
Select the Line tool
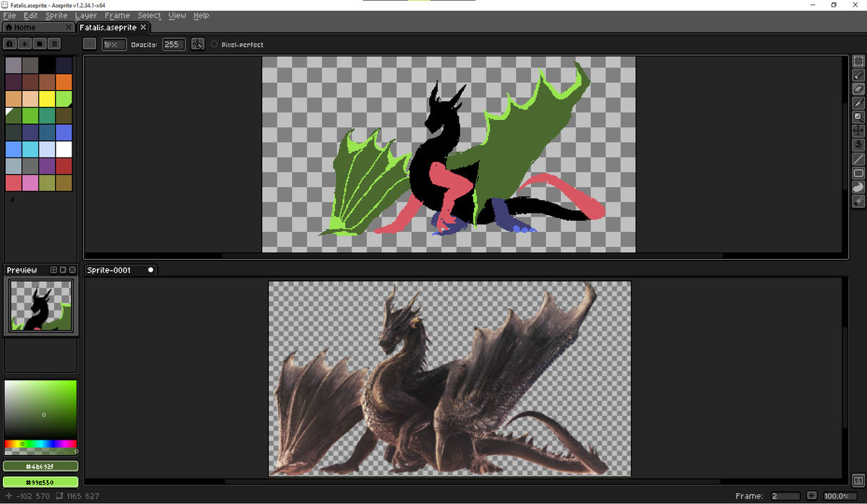click(x=858, y=159)
